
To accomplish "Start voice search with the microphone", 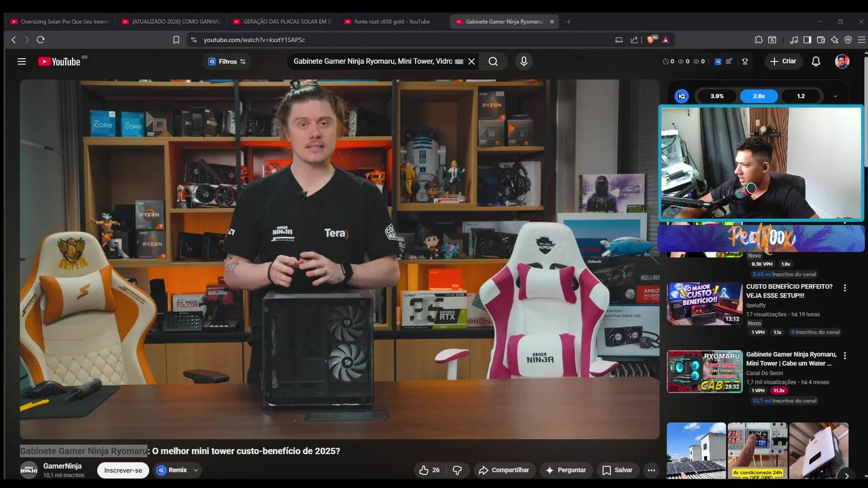I will 524,62.
